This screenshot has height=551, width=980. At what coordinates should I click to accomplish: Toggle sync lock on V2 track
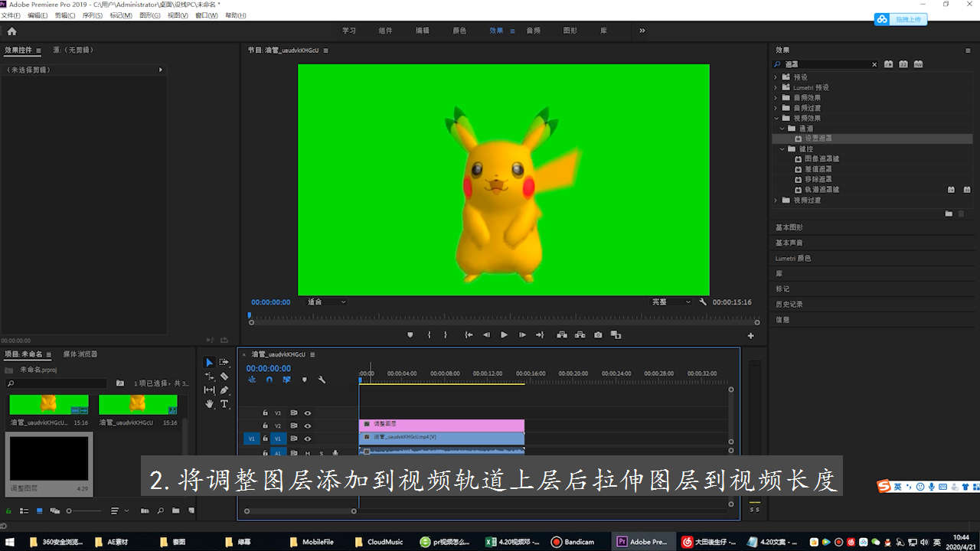coord(293,425)
